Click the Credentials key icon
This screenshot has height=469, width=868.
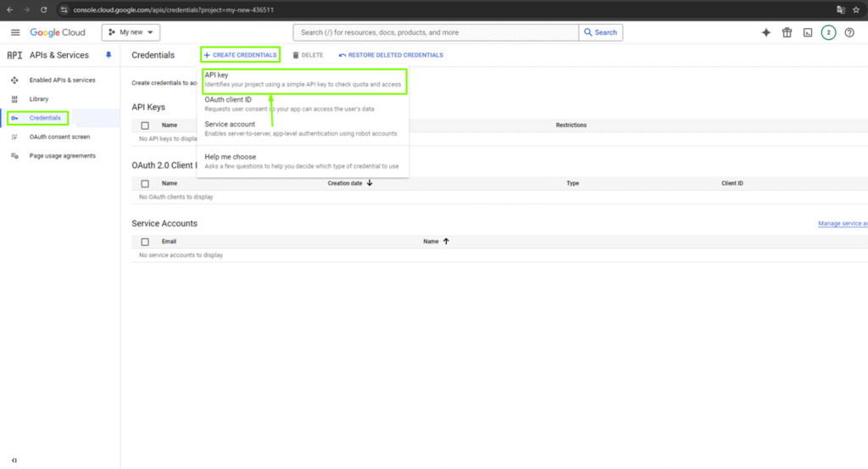(x=14, y=118)
